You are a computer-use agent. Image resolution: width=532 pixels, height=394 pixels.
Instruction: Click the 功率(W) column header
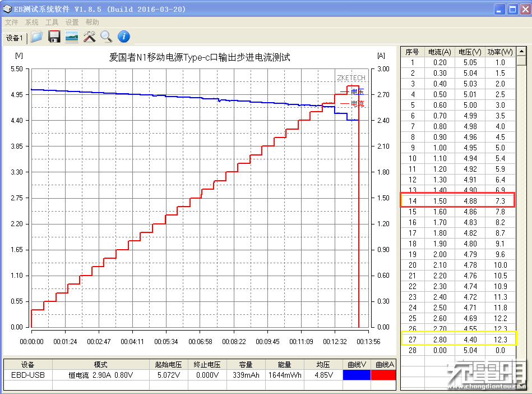pyautogui.click(x=499, y=52)
